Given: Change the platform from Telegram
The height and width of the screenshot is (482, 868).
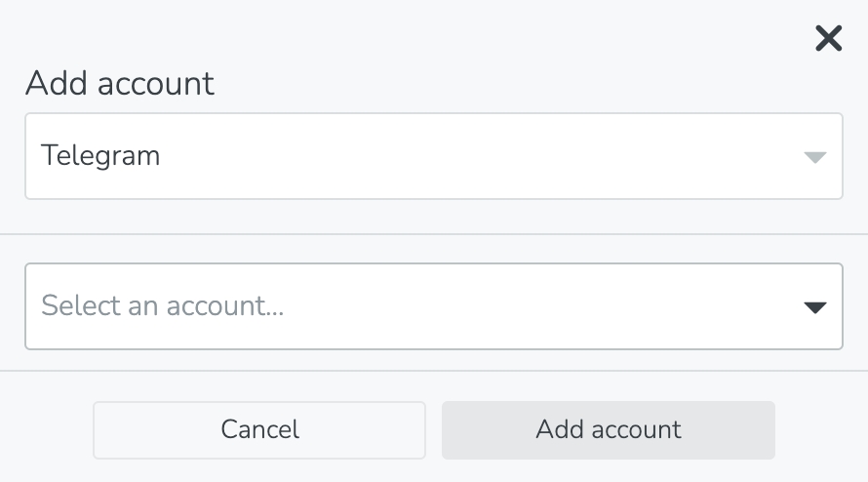Looking at the screenshot, I should (x=433, y=156).
